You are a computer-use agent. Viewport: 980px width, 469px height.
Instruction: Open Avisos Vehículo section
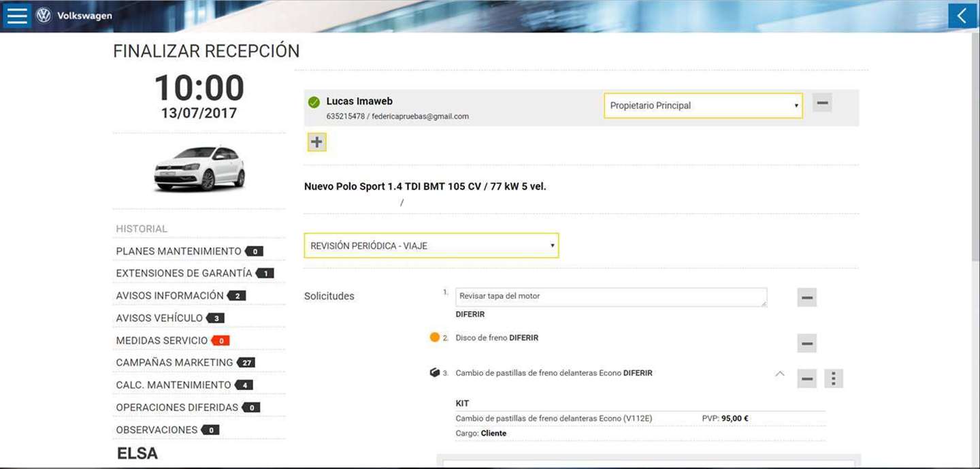click(x=159, y=318)
